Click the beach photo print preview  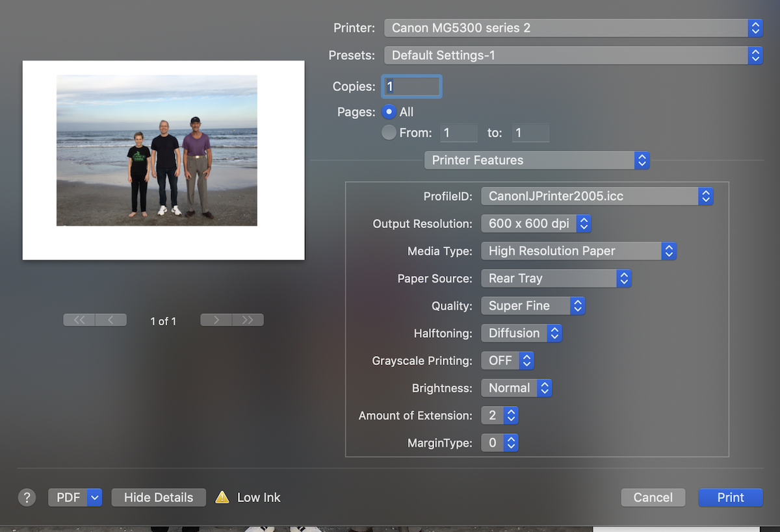(x=157, y=151)
